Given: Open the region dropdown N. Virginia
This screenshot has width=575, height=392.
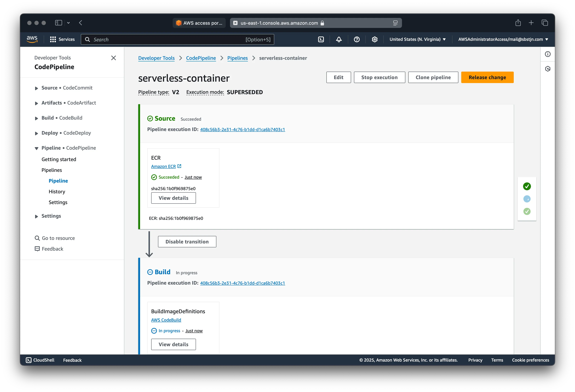Looking at the screenshot, I should click(418, 39).
